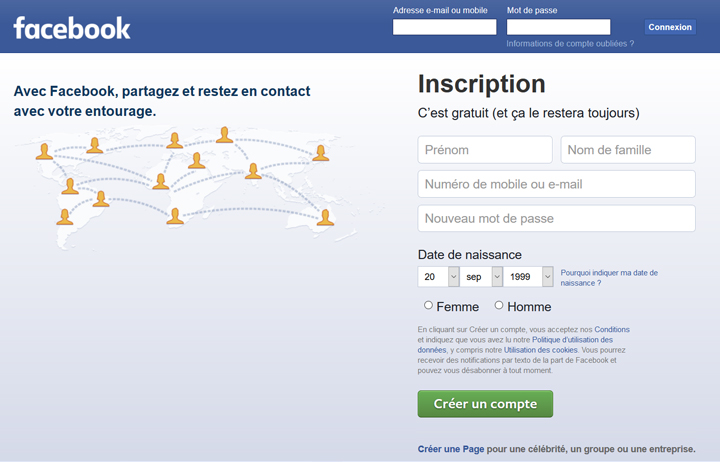Viewport: 720px width, 462px height.
Task: Select the Femme radio button
Action: click(x=428, y=305)
